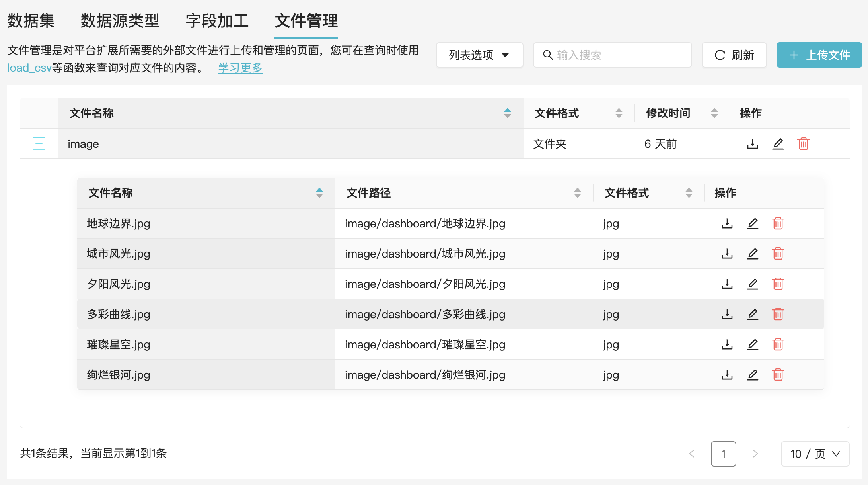Edit 璀璨星空.jpg entry
Image resolution: width=868 pixels, height=485 pixels.
click(752, 344)
